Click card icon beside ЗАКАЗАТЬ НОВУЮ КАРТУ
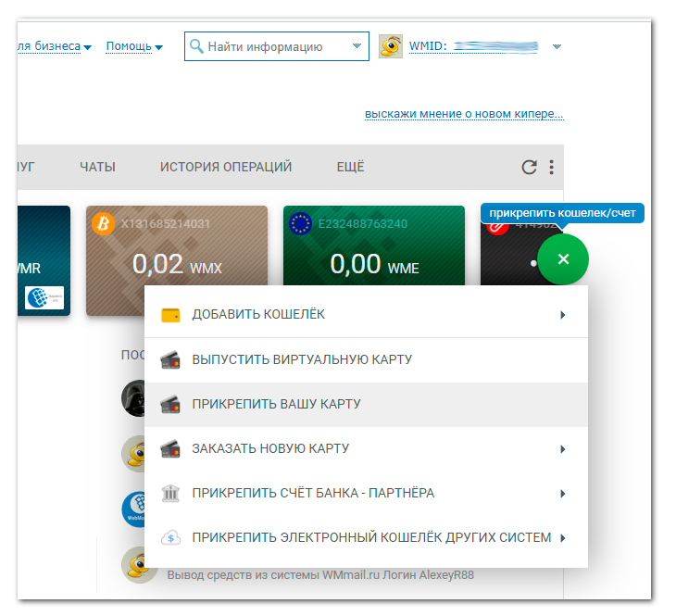676x616 pixels. 170,448
